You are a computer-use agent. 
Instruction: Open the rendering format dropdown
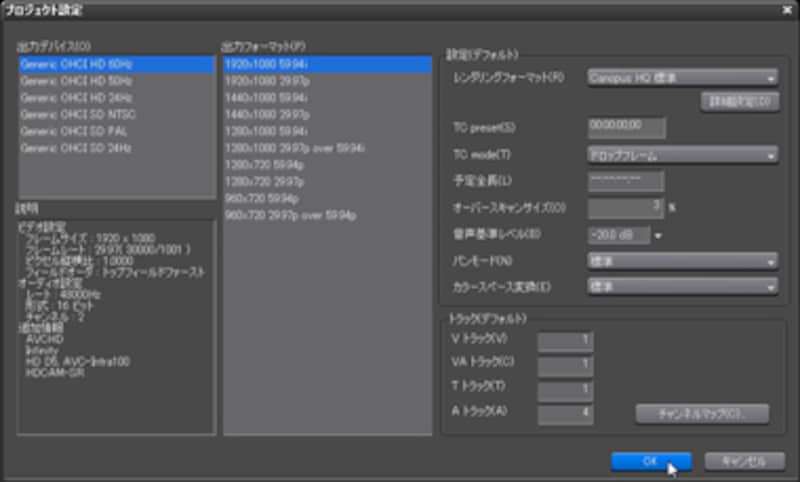point(683,78)
